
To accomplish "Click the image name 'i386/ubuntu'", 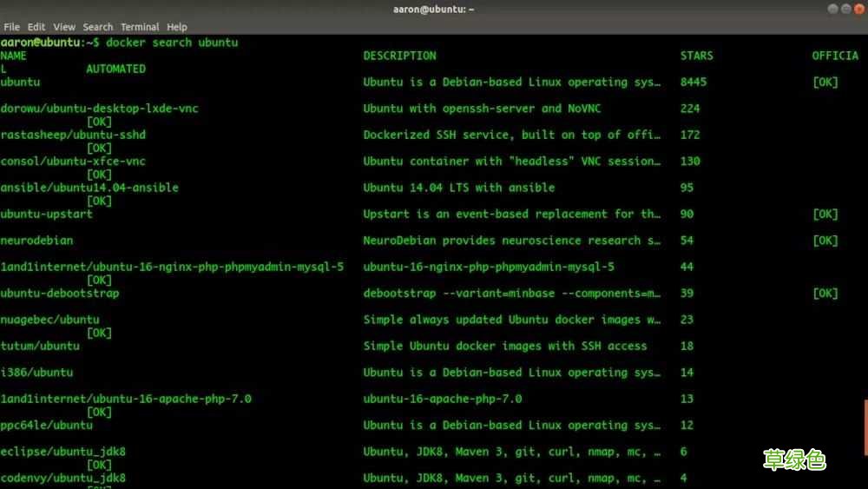I will click(36, 373).
